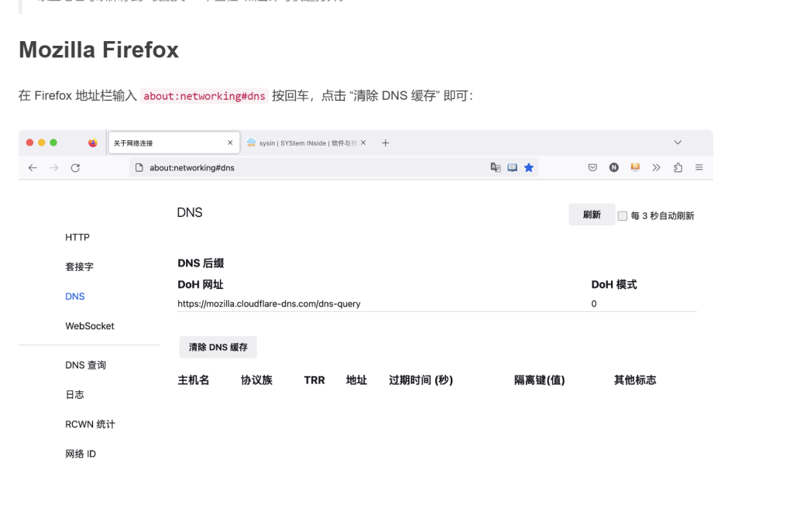Switch to the 关于网络连接 tab

coord(173,143)
